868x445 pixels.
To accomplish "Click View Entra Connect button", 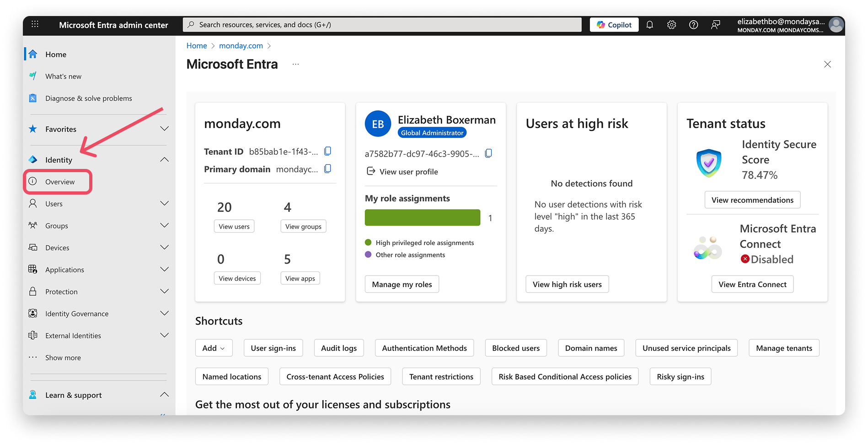I will click(x=752, y=284).
